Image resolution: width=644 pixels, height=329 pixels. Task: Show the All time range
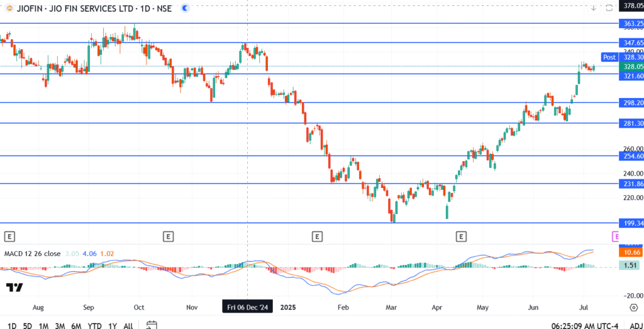128,325
